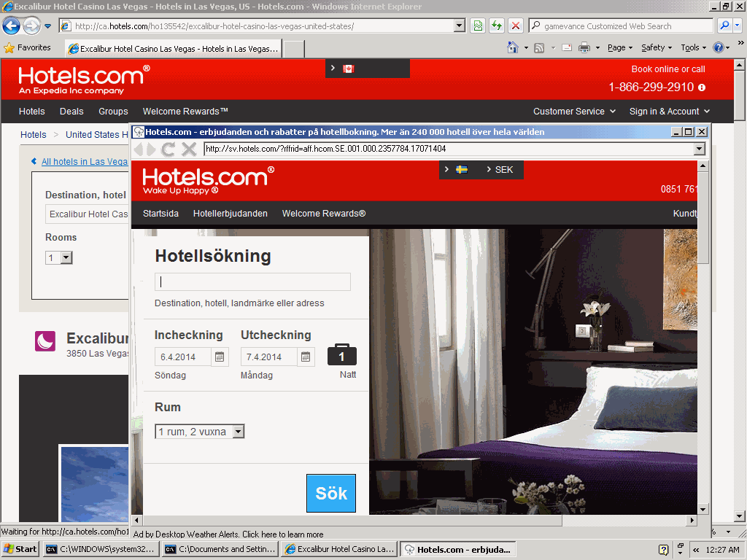747x560 pixels.
Task: Click the Hotels.com Expedia logo
Action: point(84,79)
